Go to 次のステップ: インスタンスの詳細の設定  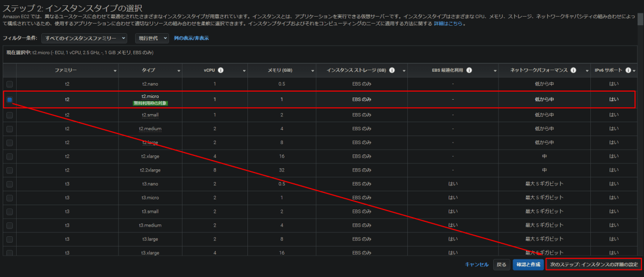coord(593,265)
